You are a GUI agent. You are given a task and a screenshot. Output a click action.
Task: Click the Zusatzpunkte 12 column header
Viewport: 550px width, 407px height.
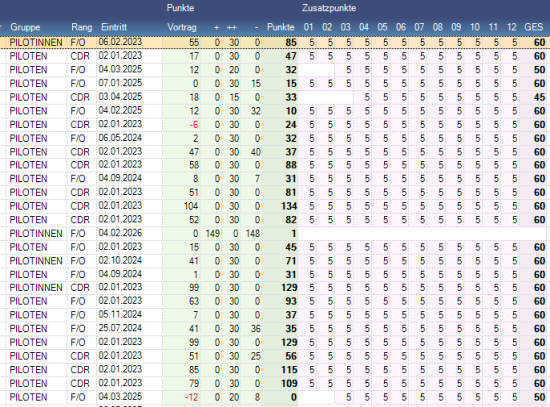[512, 27]
